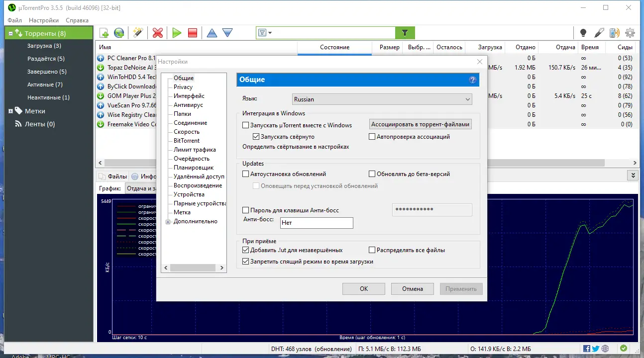Click the red Stop torrent icon
Screen dimensions: 644x358
point(193,33)
